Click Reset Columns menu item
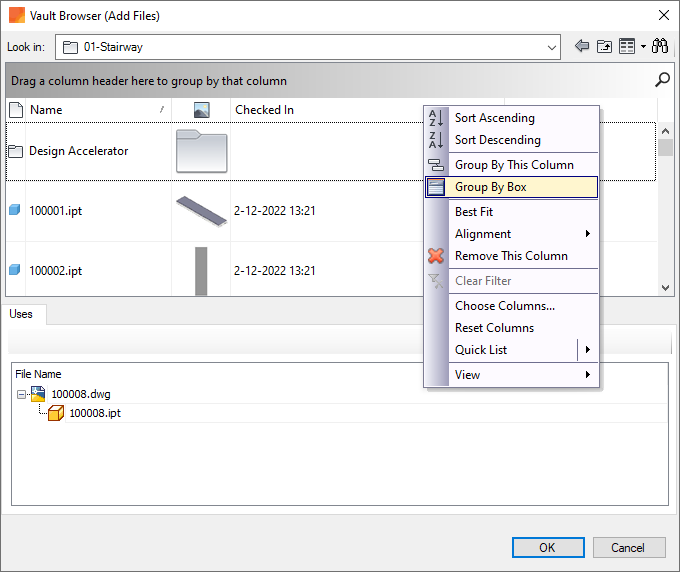This screenshot has width=680, height=572. click(512, 328)
